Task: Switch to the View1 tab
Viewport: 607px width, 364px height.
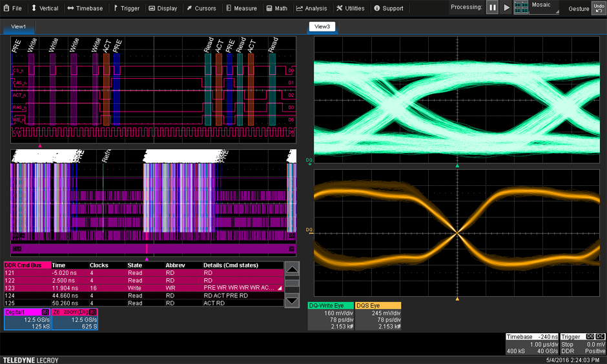Action: click(19, 28)
